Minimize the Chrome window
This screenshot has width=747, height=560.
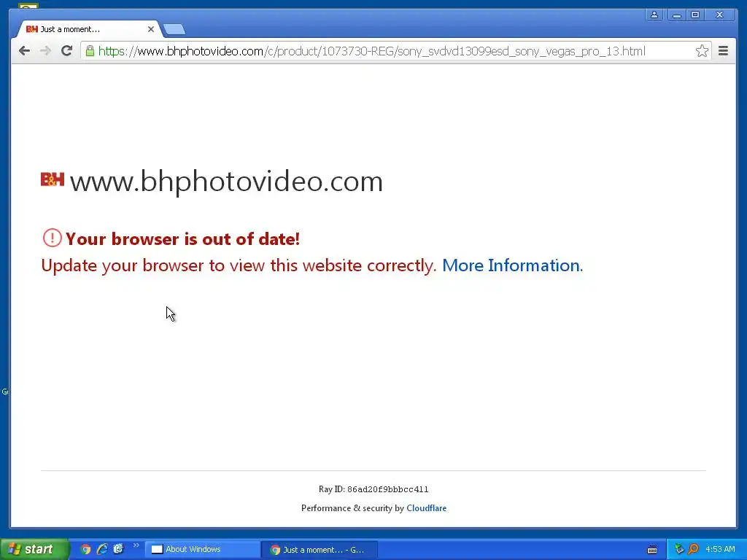[x=676, y=15]
